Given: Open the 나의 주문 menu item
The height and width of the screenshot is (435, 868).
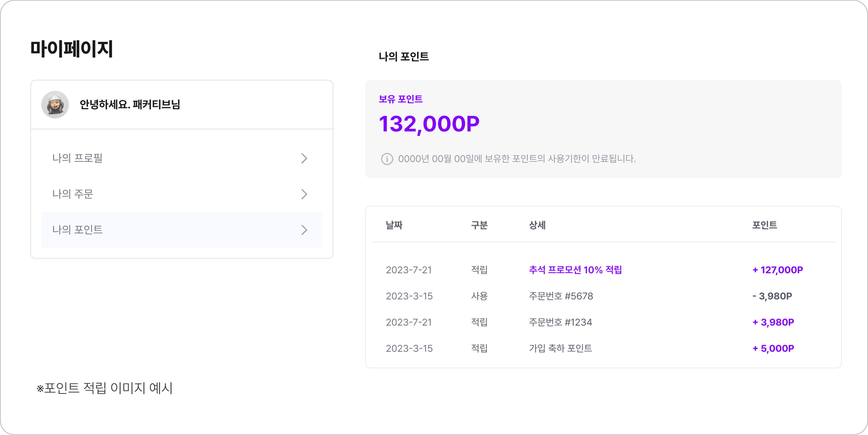Looking at the screenshot, I should [x=182, y=194].
